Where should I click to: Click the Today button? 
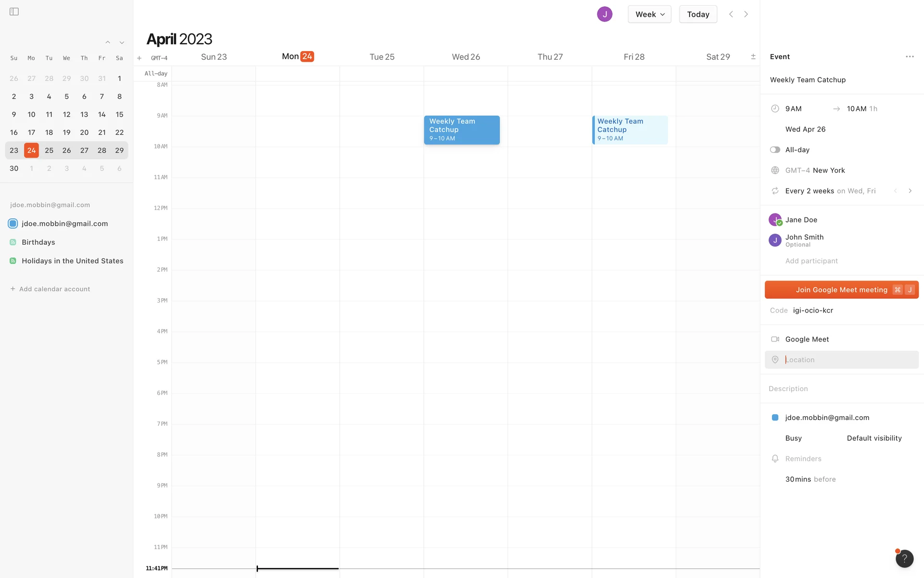click(698, 14)
